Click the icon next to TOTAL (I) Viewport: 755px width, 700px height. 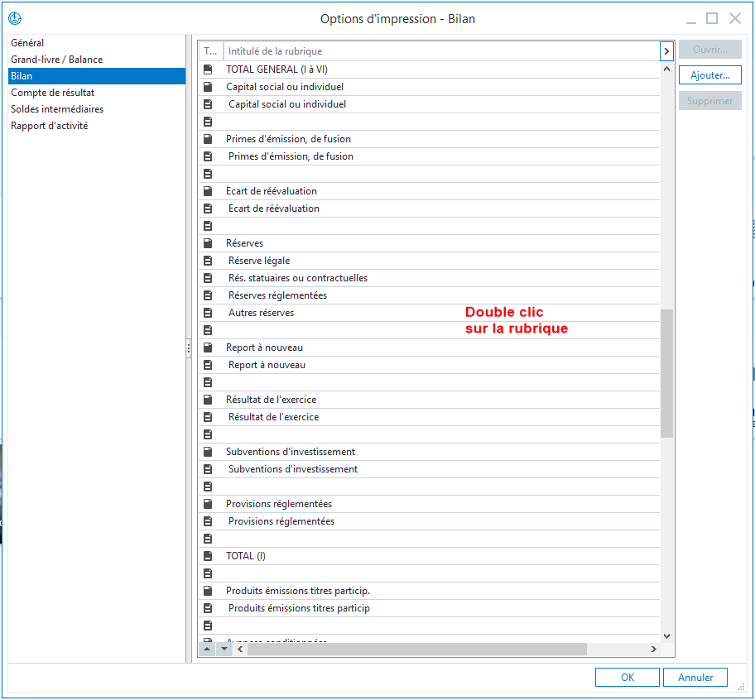208,556
